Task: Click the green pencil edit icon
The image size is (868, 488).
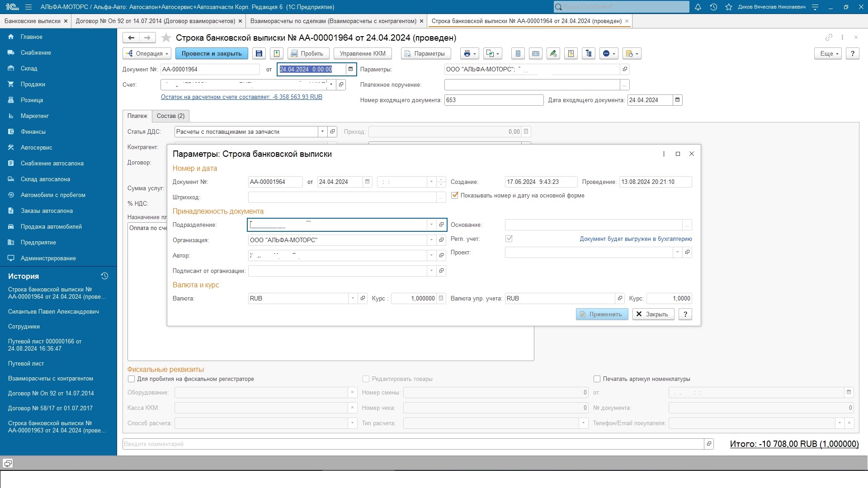Action: coord(553,53)
